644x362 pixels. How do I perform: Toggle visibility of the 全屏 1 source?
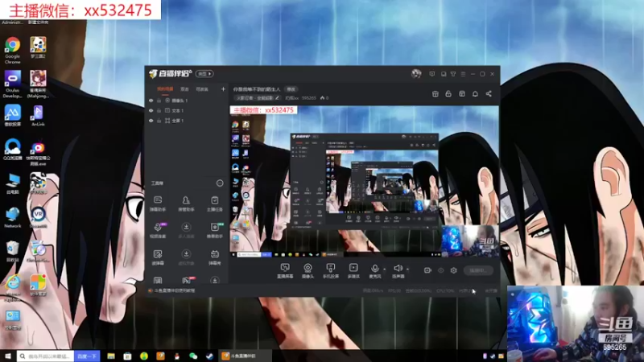151,121
